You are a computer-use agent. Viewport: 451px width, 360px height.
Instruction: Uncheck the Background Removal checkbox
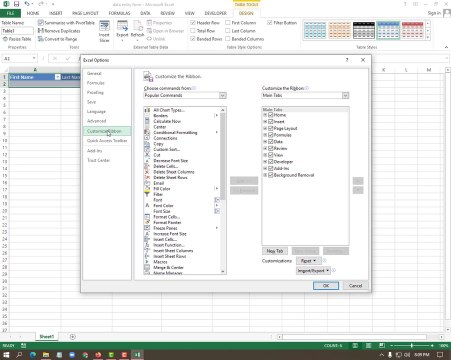[x=271, y=175]
